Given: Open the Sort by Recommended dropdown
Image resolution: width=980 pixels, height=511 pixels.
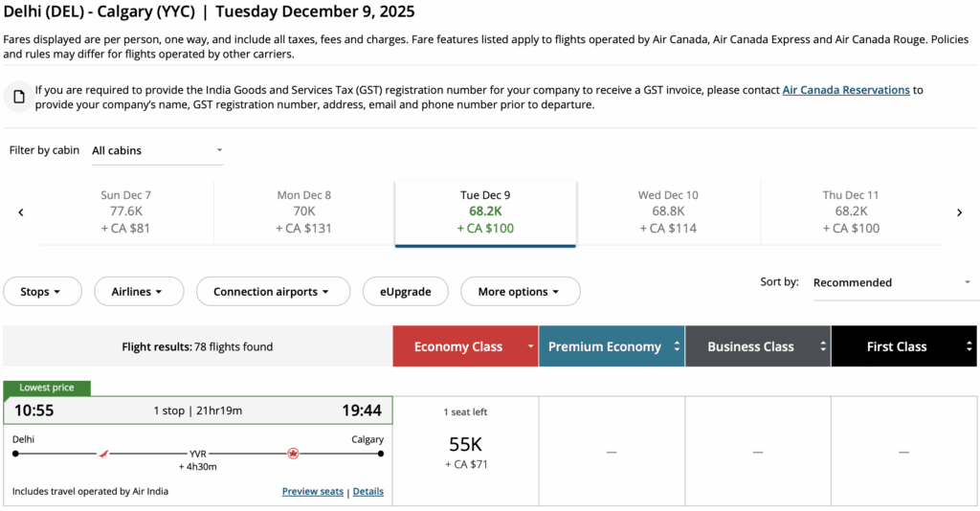Looking at the screenshot, I should click(891, 283).
